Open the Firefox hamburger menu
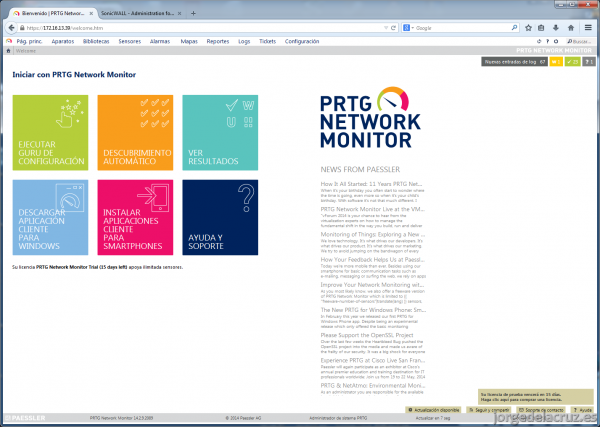Image resolution: width=600 pixels, height=427 pixels. [x=588, y=28]
